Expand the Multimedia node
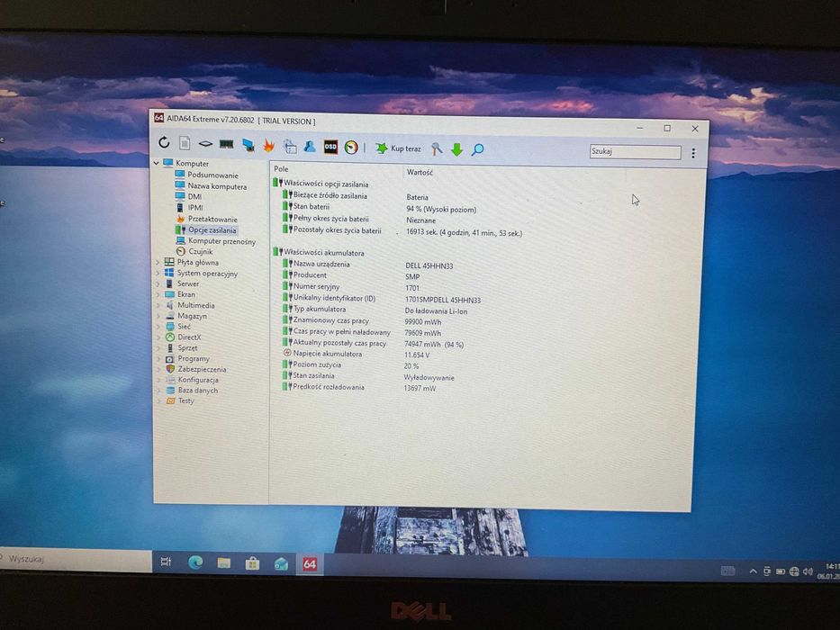This screenshot has width=840, height=630. click(158, 305)
